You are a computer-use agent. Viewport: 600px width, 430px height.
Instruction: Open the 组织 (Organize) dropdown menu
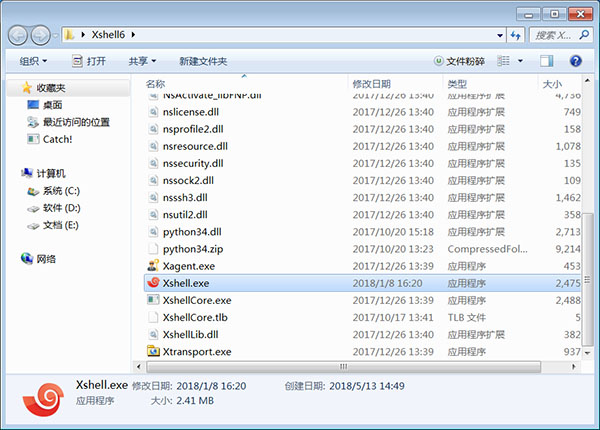(x=33, y=61)
